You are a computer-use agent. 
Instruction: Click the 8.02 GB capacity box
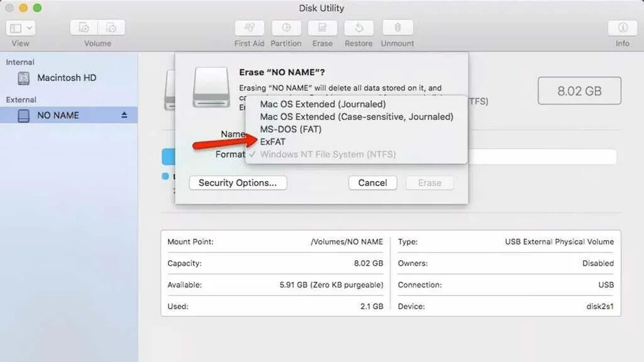coord(579,90)
